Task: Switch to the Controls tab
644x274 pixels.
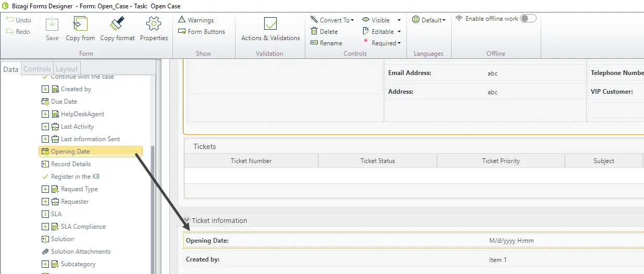Action: [37, 69]
